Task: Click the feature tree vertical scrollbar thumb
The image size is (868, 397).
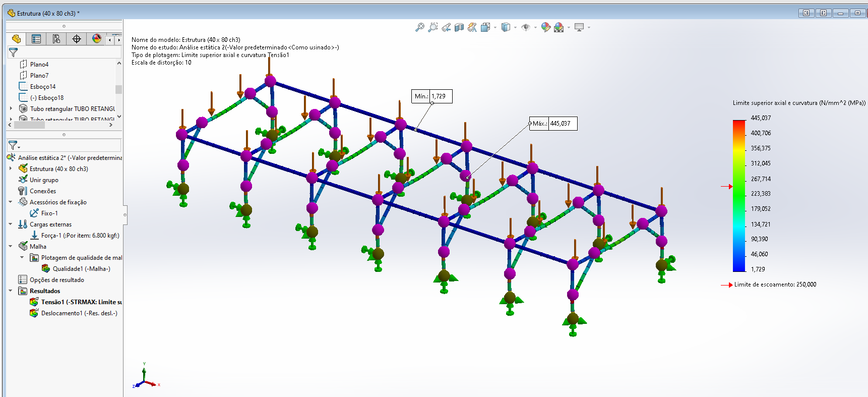Action: tap(119, 89)
